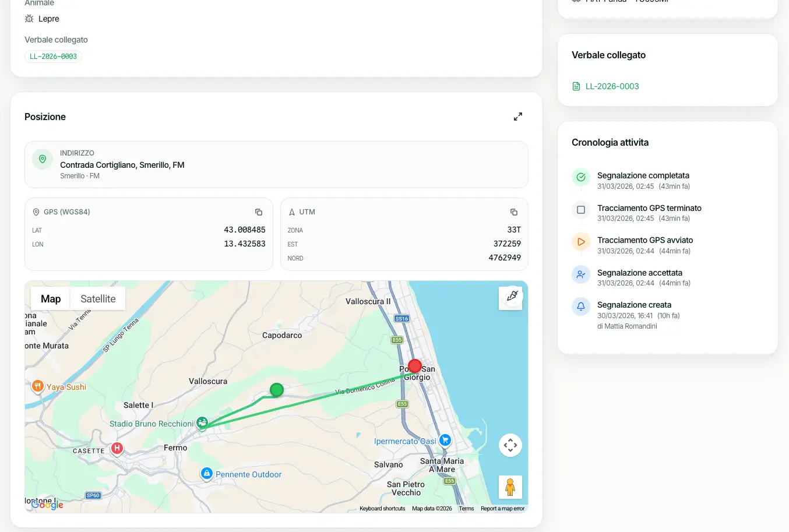This screenshot has height=532, width=789.
Task: Click the Segnalazione accettata user icon
Action: 581,274
